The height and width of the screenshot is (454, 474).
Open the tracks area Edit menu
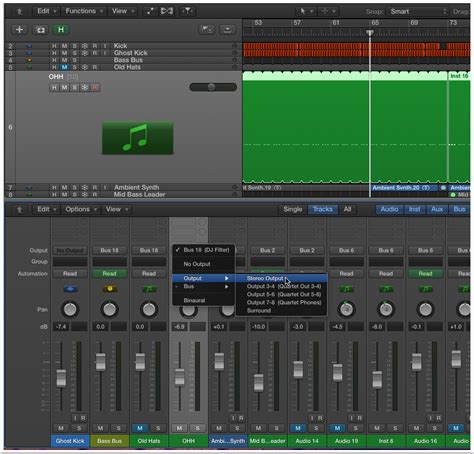click(46, 11)
